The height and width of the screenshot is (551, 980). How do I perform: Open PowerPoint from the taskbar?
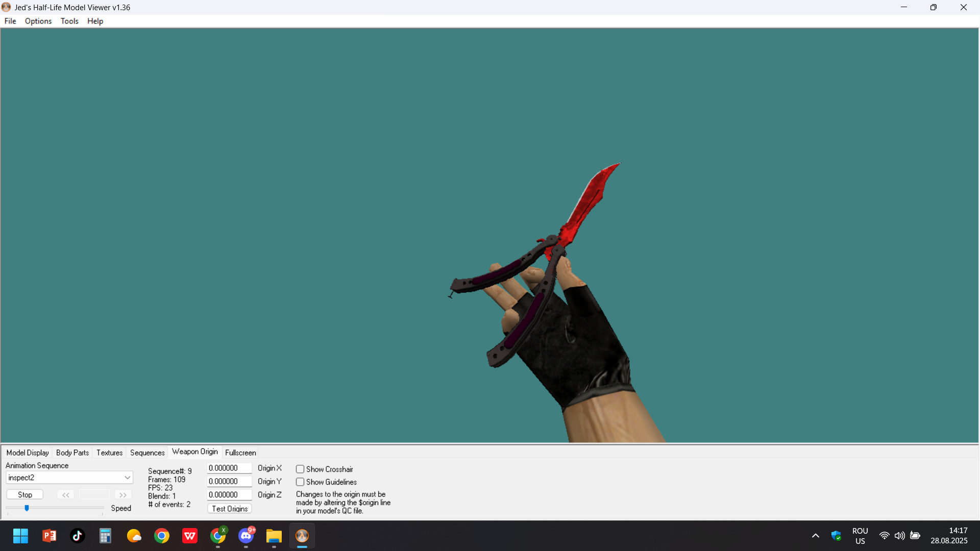(x=49, y=536)
